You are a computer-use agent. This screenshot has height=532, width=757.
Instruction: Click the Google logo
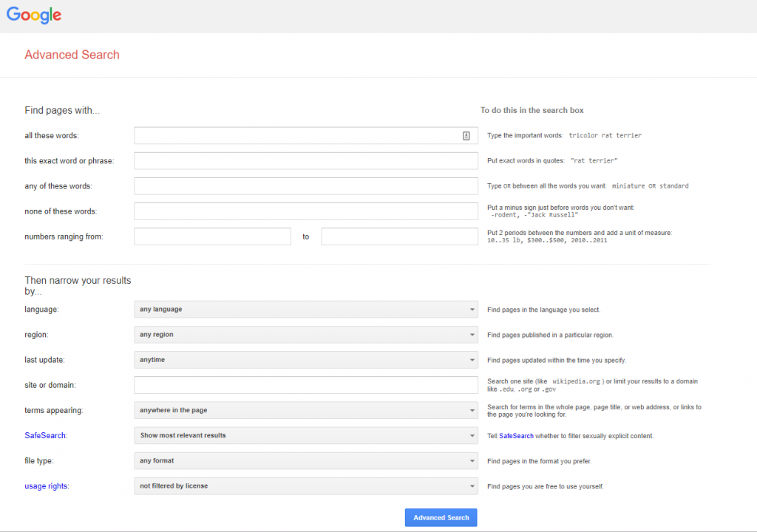[34, 16]
